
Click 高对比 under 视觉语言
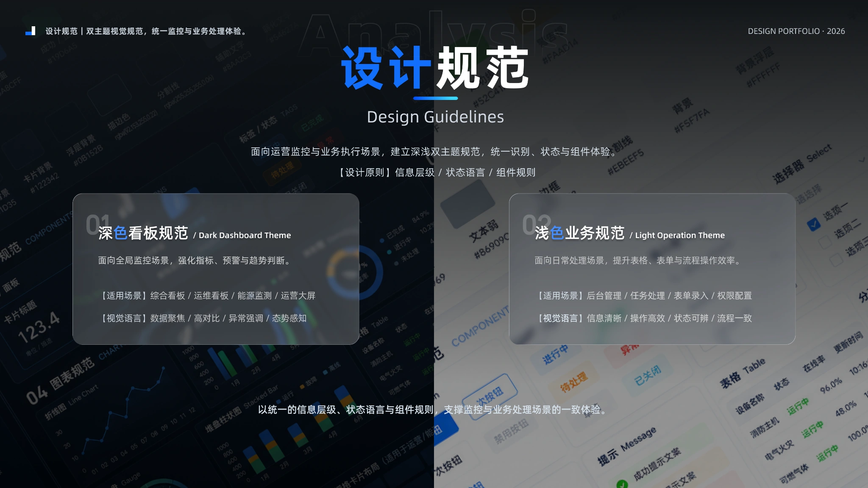207,318
